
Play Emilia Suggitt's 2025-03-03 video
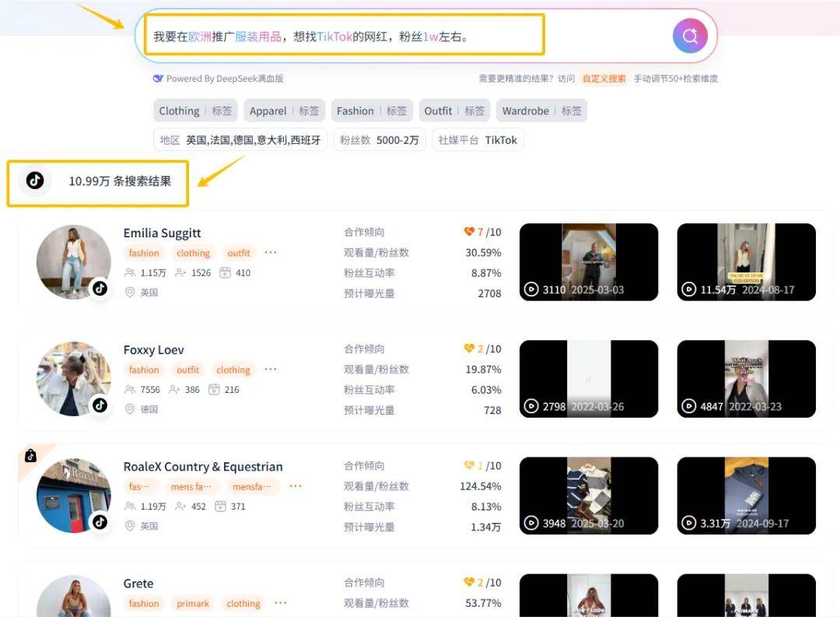[x=589, y=262]
